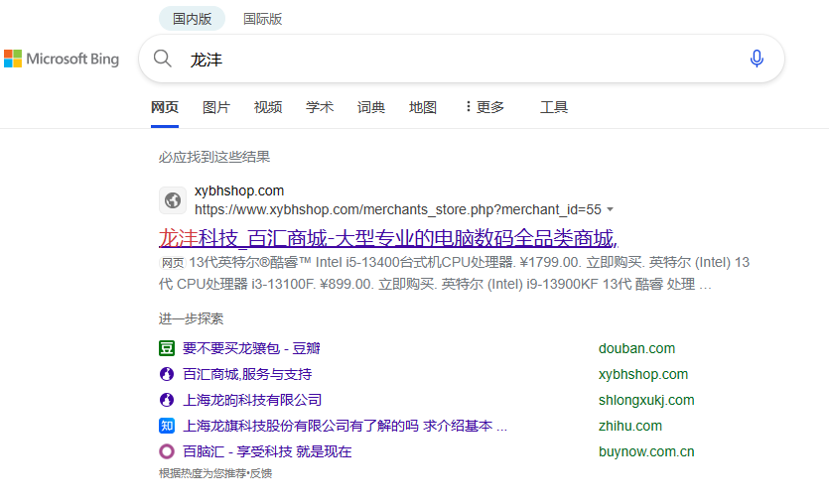The image size is (829, 504).
Task: Click the douban.com domain text
Action: (x=636, y=348)
